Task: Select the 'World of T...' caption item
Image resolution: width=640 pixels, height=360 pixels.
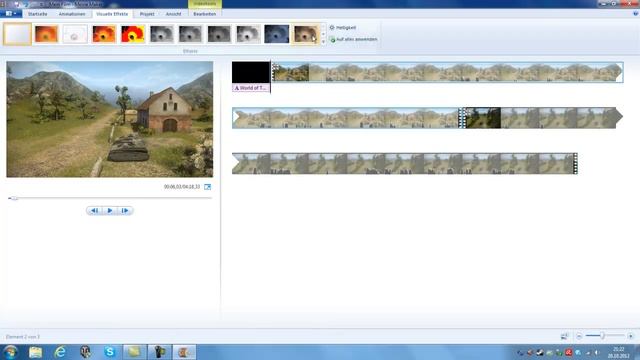Action: tap(251, 88)
